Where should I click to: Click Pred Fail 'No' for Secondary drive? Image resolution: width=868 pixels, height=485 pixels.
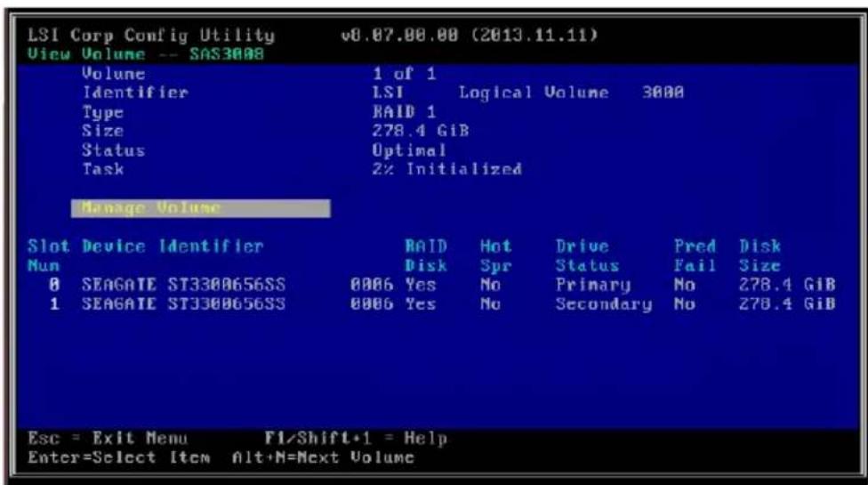(x=685, y=304)
